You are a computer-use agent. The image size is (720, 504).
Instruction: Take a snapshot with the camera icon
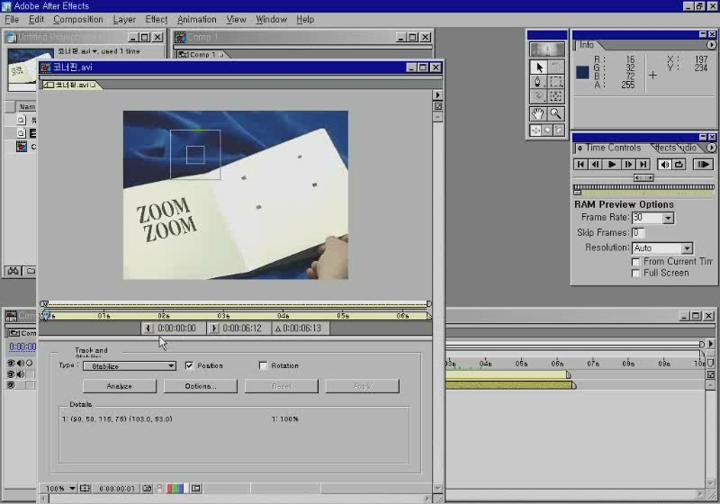coord(147,488)
